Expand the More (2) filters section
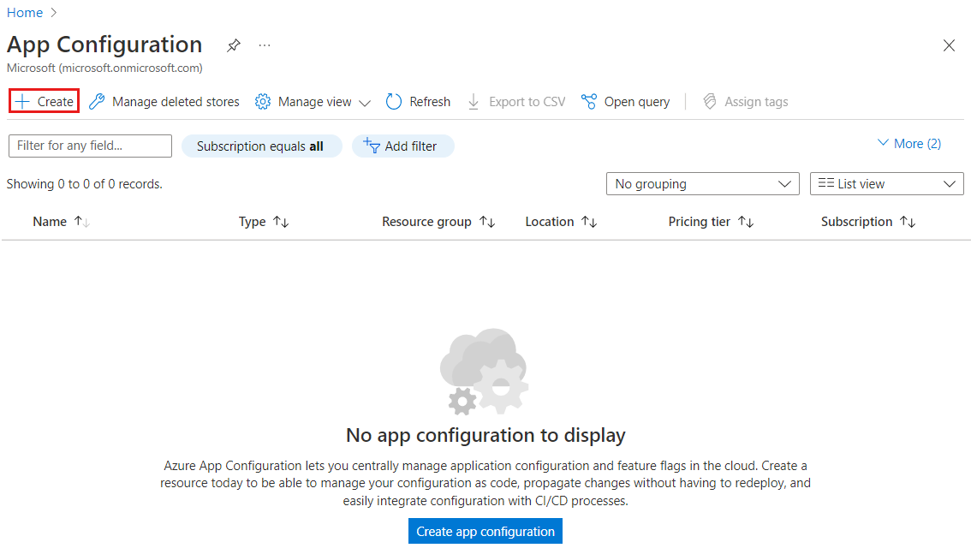The image size is (971, 560). click(x=908, y=143)
